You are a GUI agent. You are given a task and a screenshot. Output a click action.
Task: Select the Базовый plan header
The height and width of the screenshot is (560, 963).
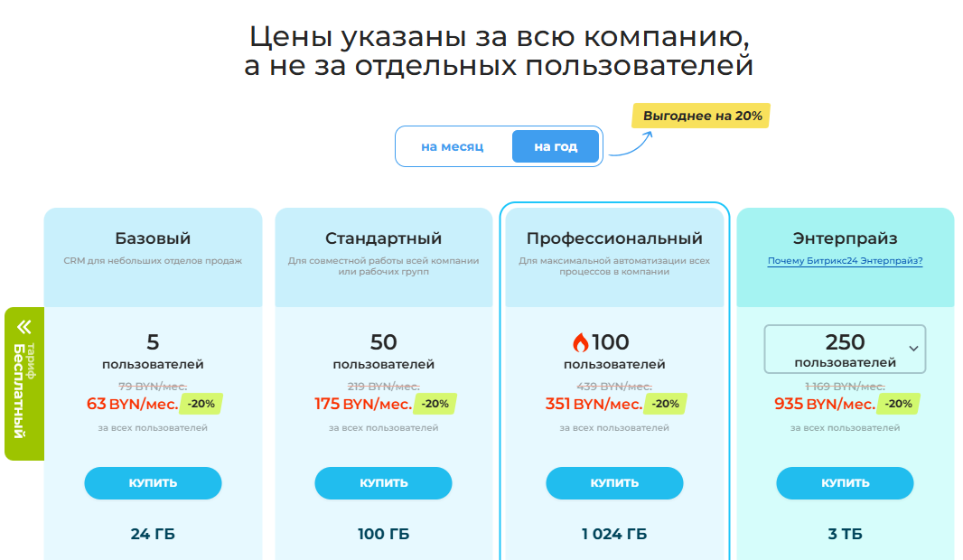[x=153, y=238]
